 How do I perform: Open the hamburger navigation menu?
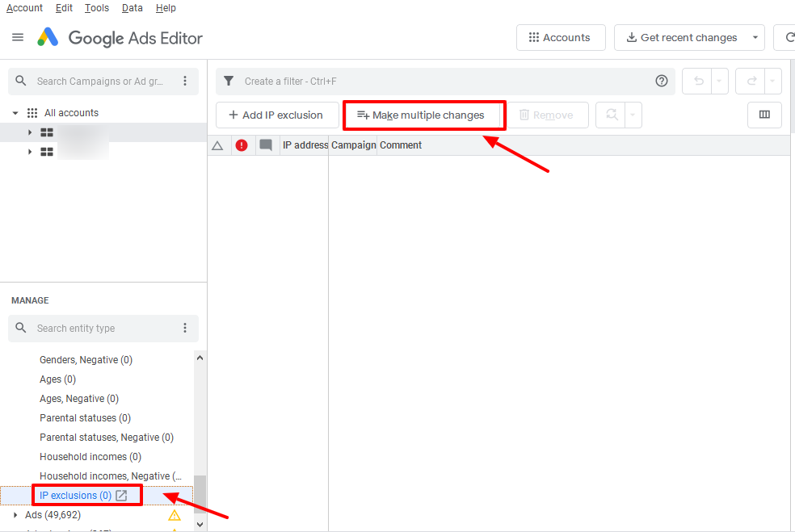pyautogui.click(x=18, y=37)
